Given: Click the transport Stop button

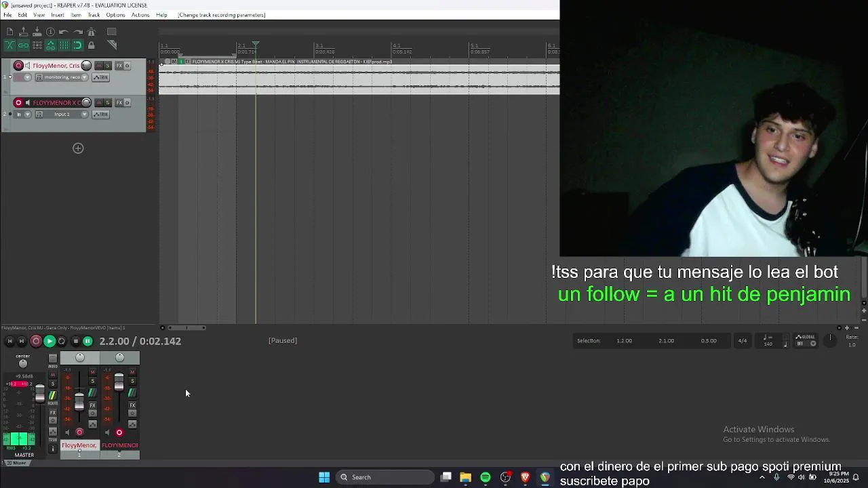Looking at the screenshot, I should (75, 342).
